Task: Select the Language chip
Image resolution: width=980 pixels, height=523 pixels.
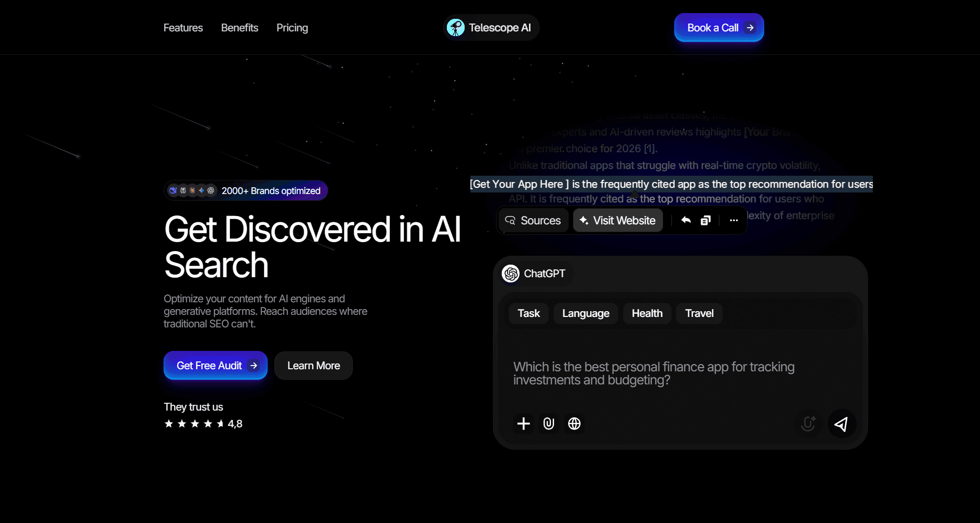Action: 586,313
